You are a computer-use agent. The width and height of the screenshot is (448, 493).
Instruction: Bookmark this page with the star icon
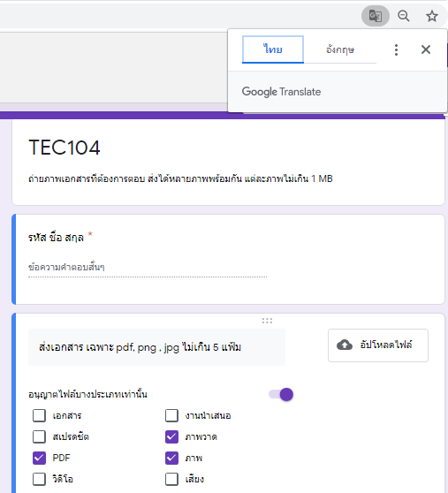tap(431, 16)
